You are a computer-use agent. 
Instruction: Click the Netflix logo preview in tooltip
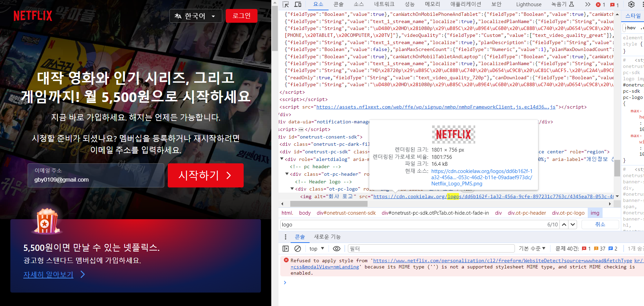click(453, 134)
